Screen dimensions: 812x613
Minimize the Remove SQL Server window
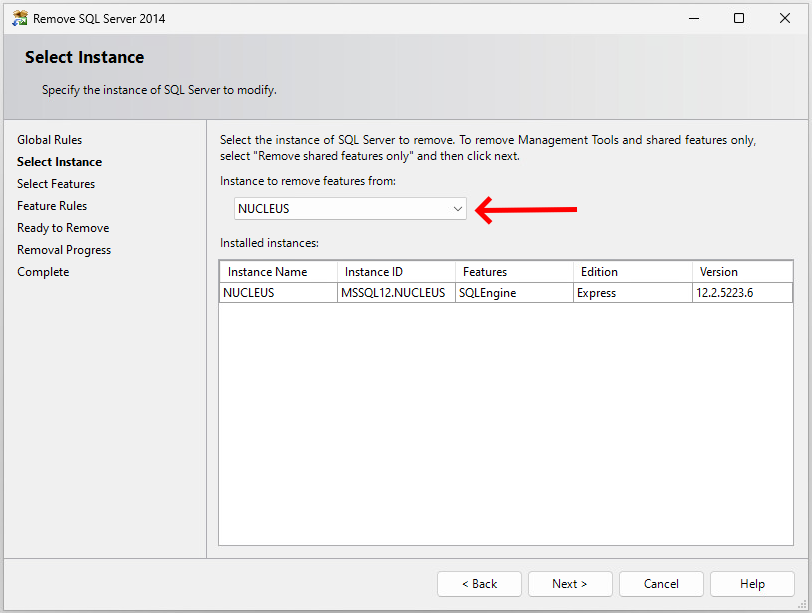click(x=693, y=18)
